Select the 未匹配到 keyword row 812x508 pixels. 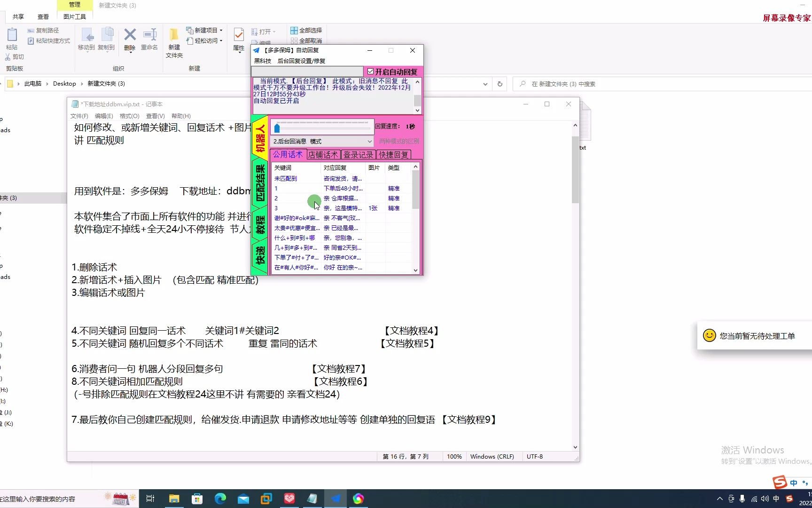coord(342,179)
